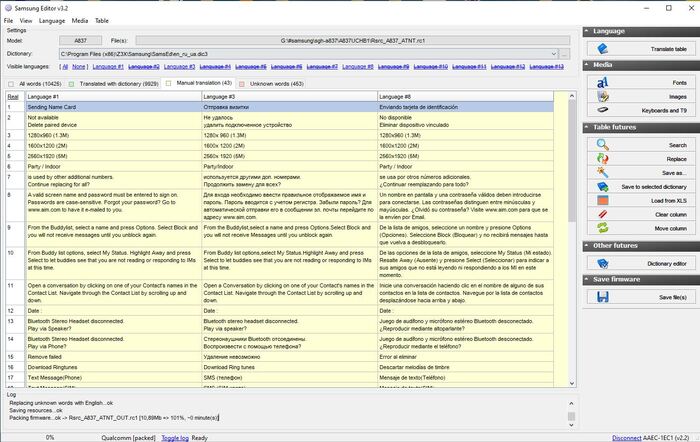Switch to Unknown words (463) tab
Image resolution: width=700 pixels, height=442 pixels.
[x=271, y=83]
